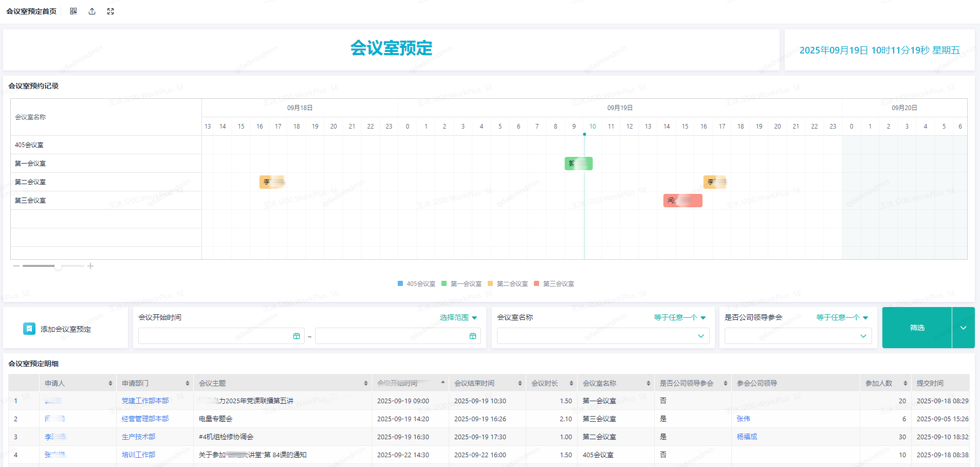Expand the chevron next to 筛选 button
The width and height of the screenshot is (980, 467).
pos(964,328)
